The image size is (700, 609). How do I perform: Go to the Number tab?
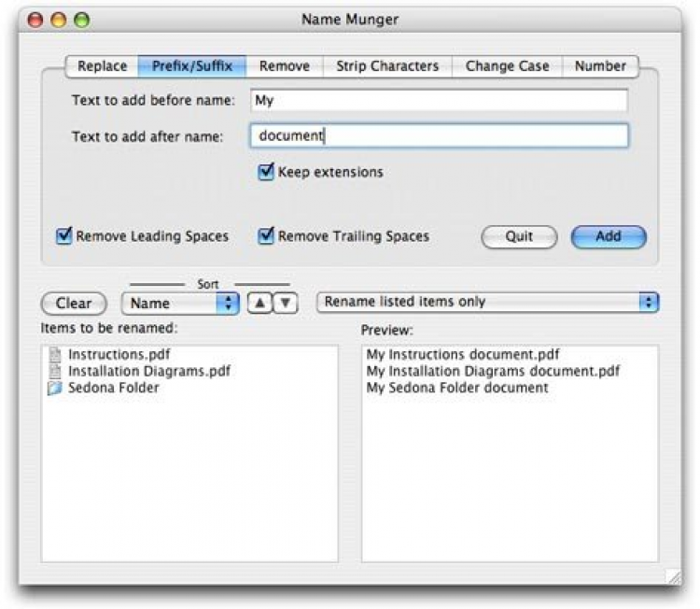pos(600,66)
